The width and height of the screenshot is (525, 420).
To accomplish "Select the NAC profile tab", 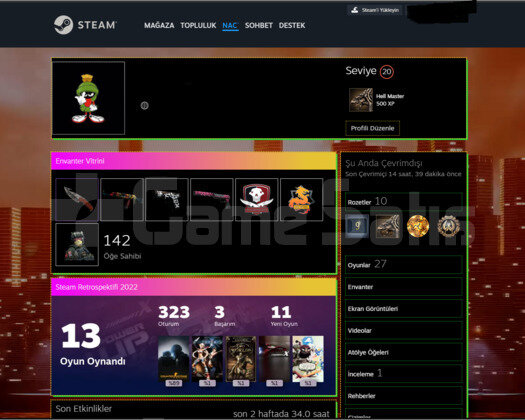I will point(230,25).
